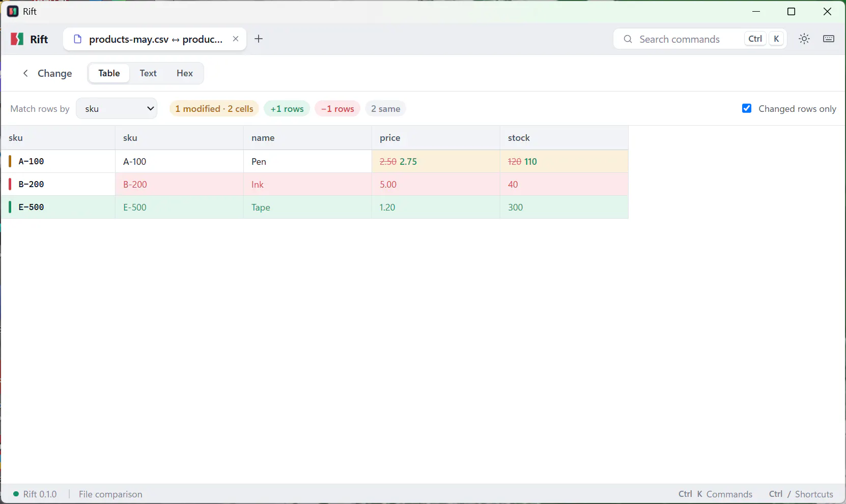Open a new tab with the plus icon
The image size is (846, 504).
259,39
